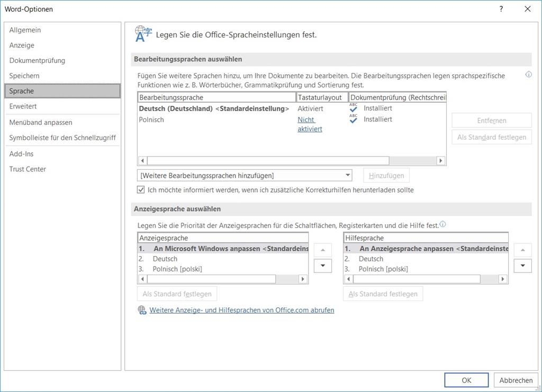The width and height of the screenshot is (542, 392).
Task: Click Als Standard festlegen under Anzeigesprache
Action: point(177,294)
